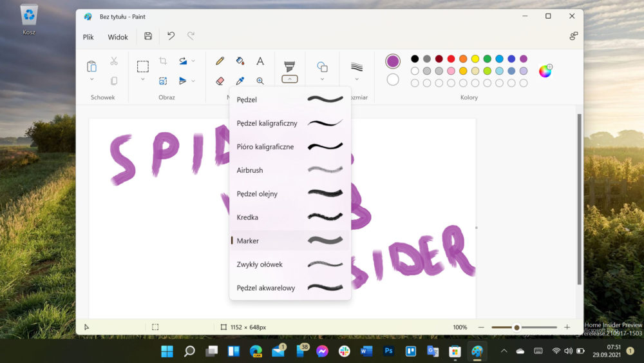
Task: Click the Redo arrow icon
Action: coord(191,36)
